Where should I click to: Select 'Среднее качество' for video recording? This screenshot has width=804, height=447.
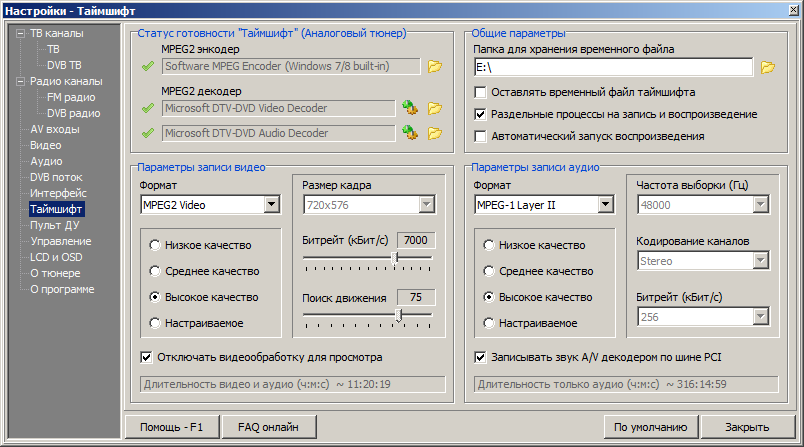pos(154,271)
